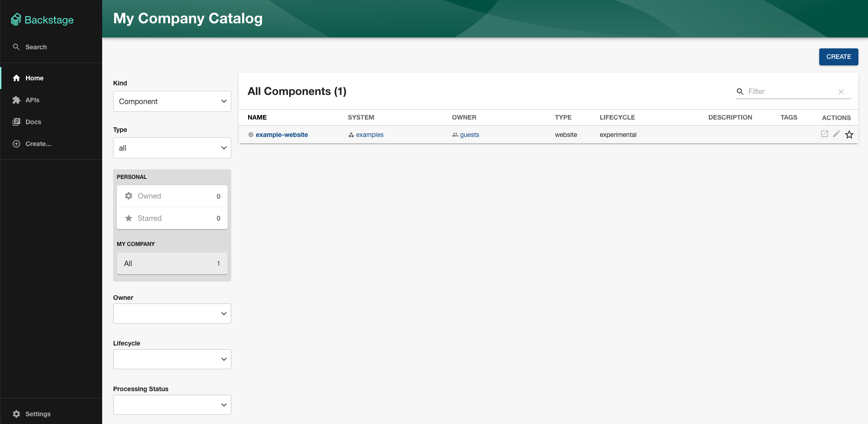
Task: Expand the Owner dropdown
Action: tap(172, 314)
